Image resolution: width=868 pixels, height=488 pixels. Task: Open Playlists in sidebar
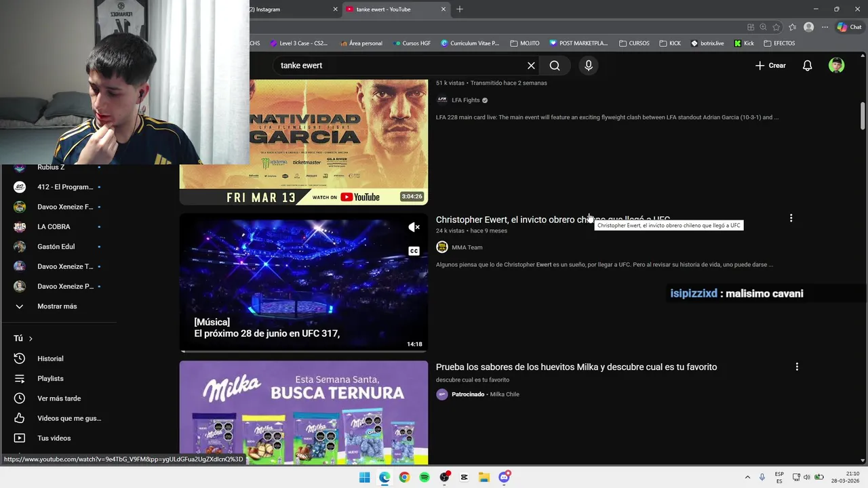50,378
